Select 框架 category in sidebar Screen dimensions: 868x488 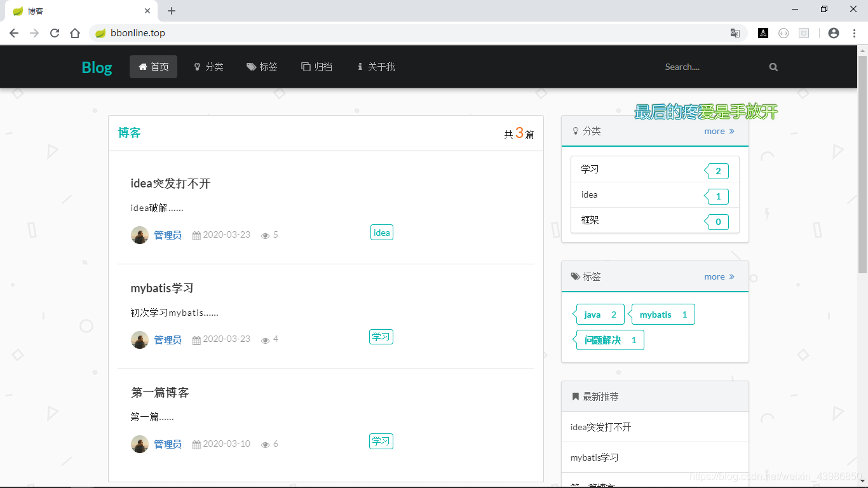[655, 220]
